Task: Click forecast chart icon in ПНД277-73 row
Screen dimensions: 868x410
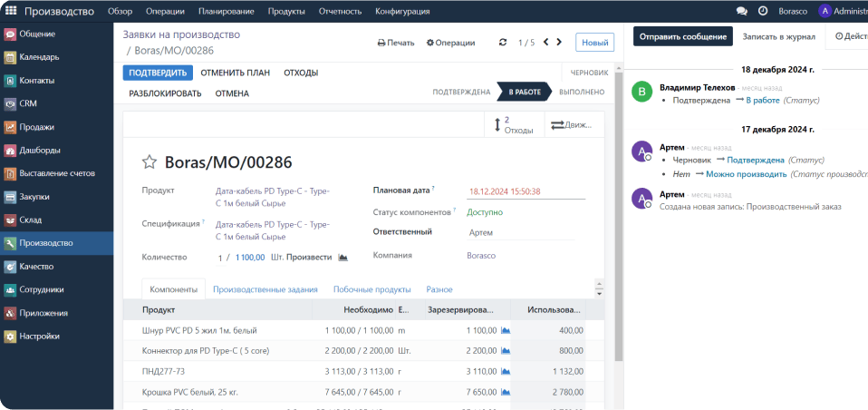Action: [505, 371]
